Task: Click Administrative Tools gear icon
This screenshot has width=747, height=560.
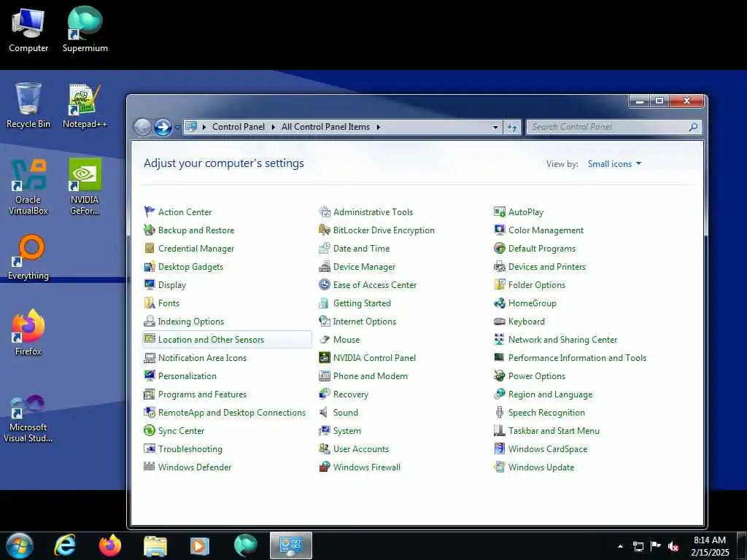Action: click(325, 211)
